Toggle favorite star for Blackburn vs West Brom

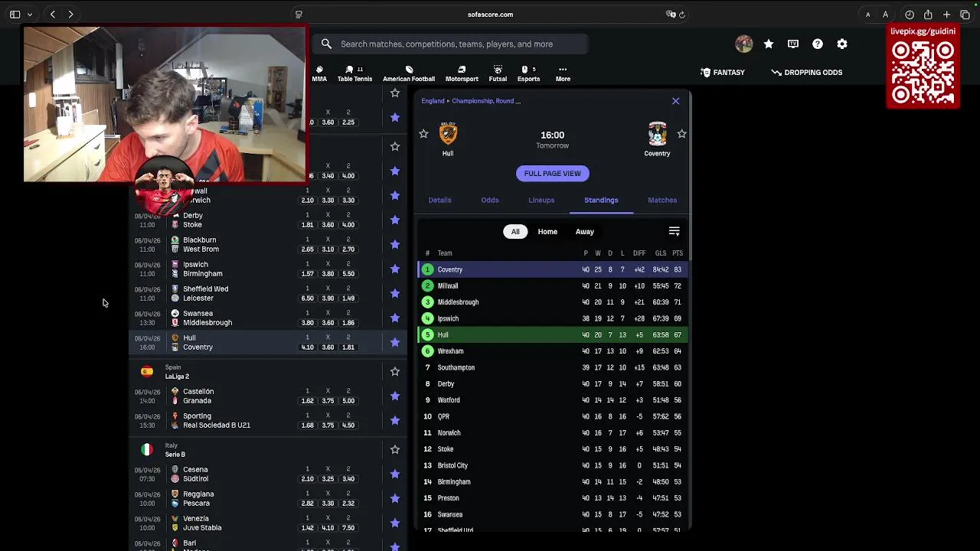click(x=395, y=244)
